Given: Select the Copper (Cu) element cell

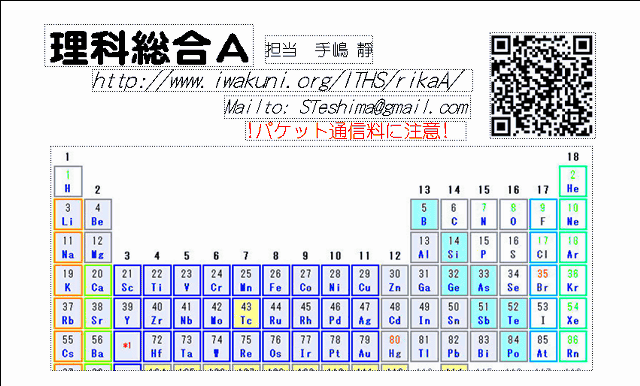Looking at the screenshot, I should 365,280.
